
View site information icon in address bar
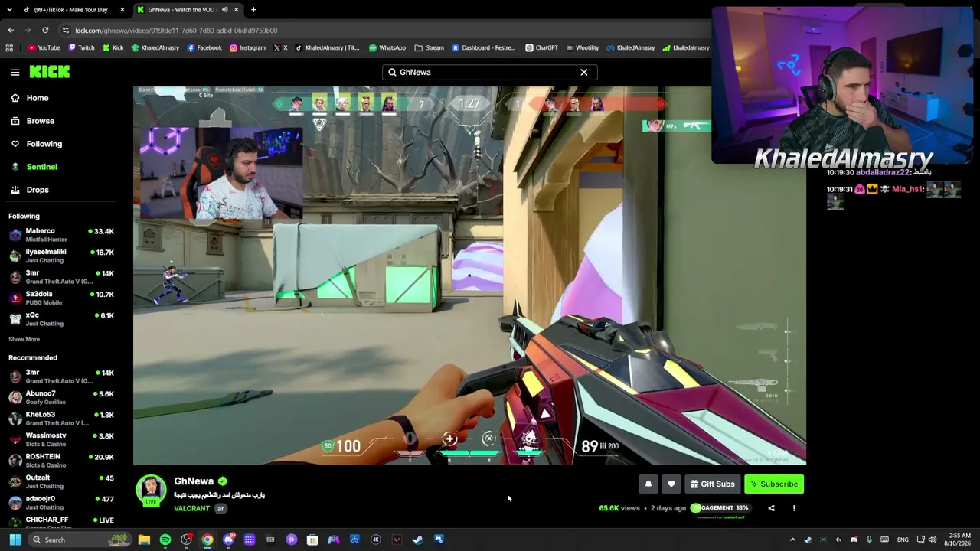[x=66, y=30]
